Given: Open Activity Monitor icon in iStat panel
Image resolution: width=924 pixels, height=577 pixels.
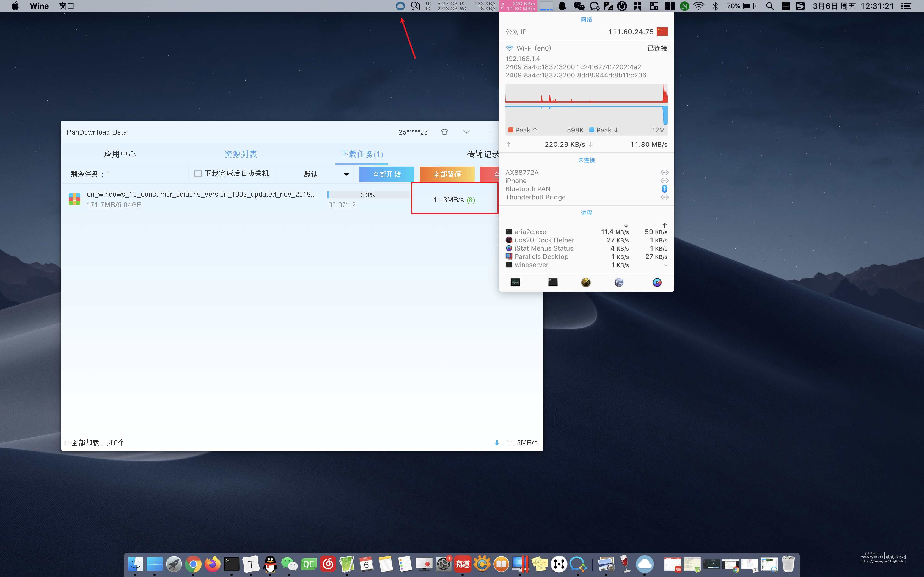Looking at the screenshot, I should (515, 282).
